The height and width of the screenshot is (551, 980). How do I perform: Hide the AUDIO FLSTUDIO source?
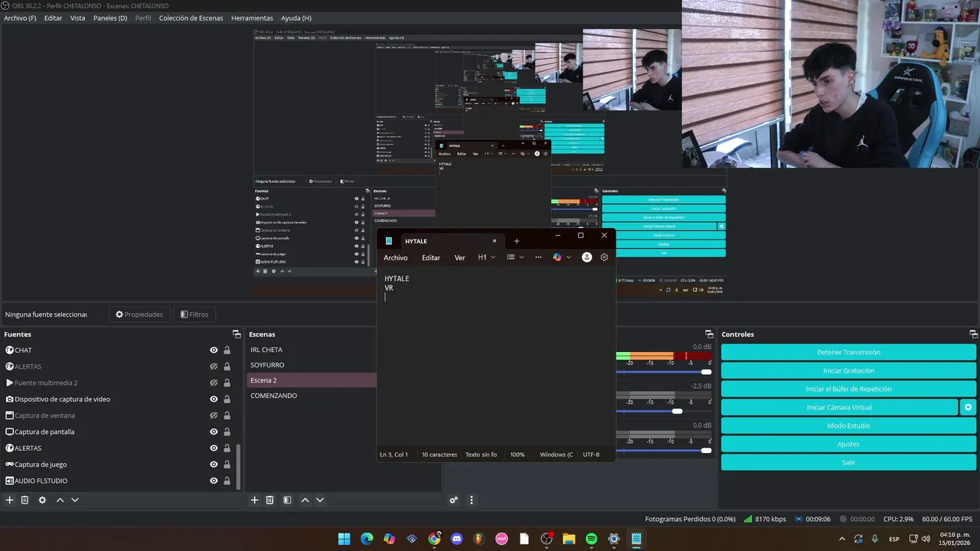point(214,481)
